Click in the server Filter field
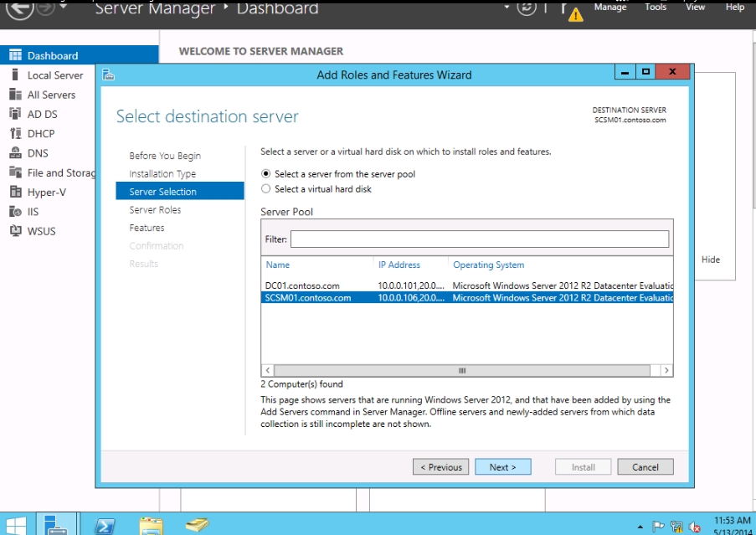The width and height of the screenshot is (756, 535). pos(479,239)
